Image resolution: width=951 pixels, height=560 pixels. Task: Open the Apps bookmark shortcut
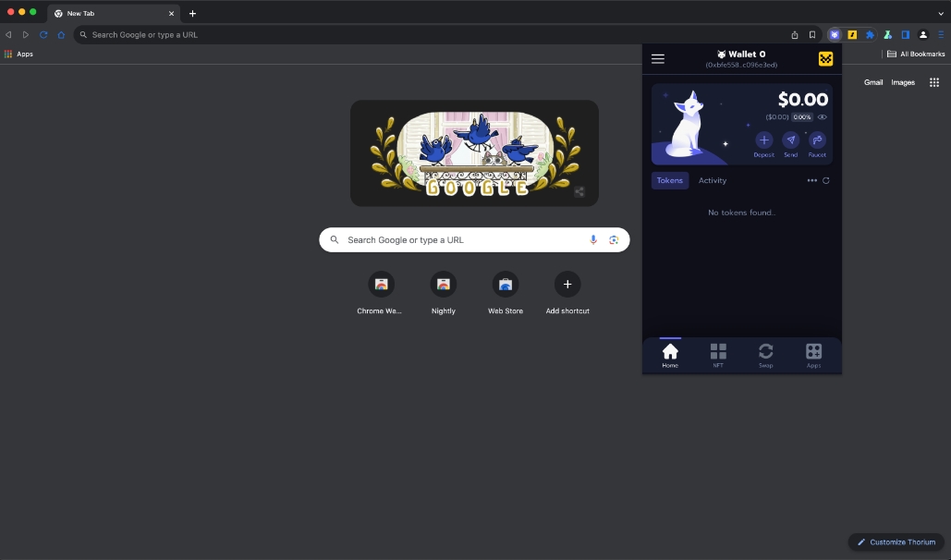[18, 54]
